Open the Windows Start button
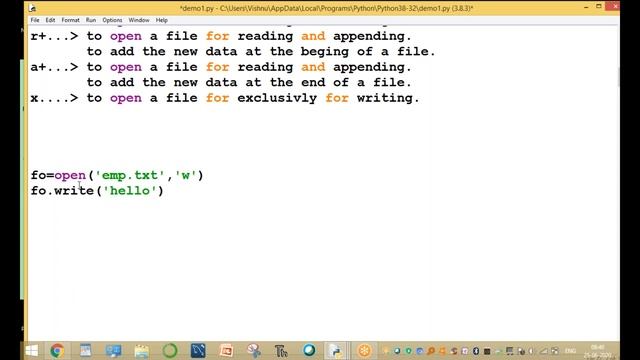 pos(32,351)
